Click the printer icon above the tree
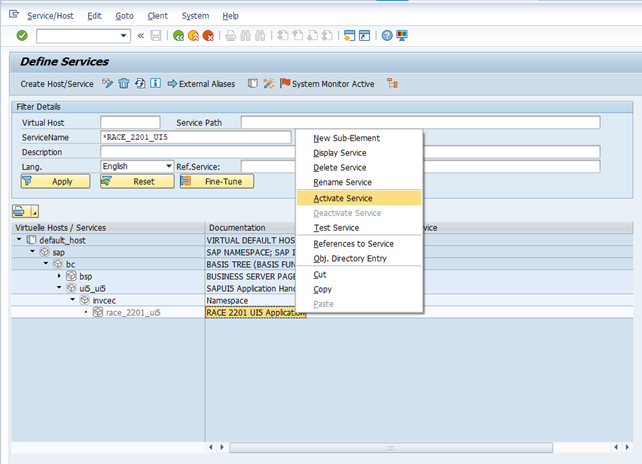The height and width of the screenshot is (464, 642). pos(20,211)
